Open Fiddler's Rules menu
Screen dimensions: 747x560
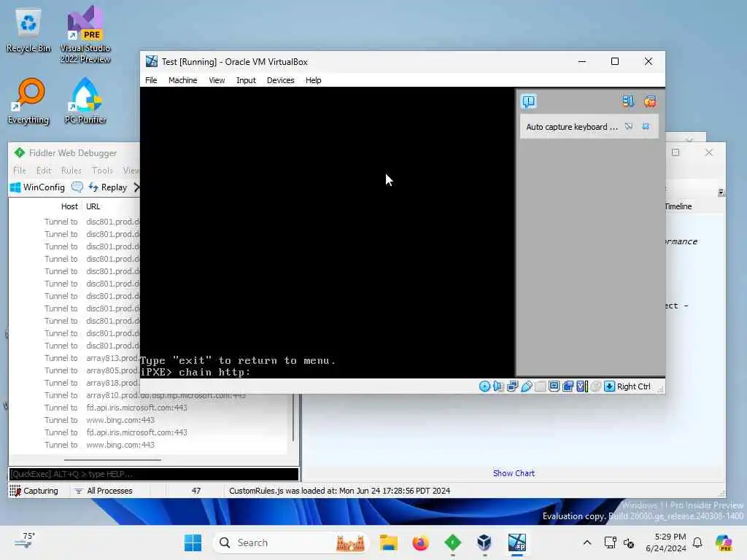pos(71,171)
